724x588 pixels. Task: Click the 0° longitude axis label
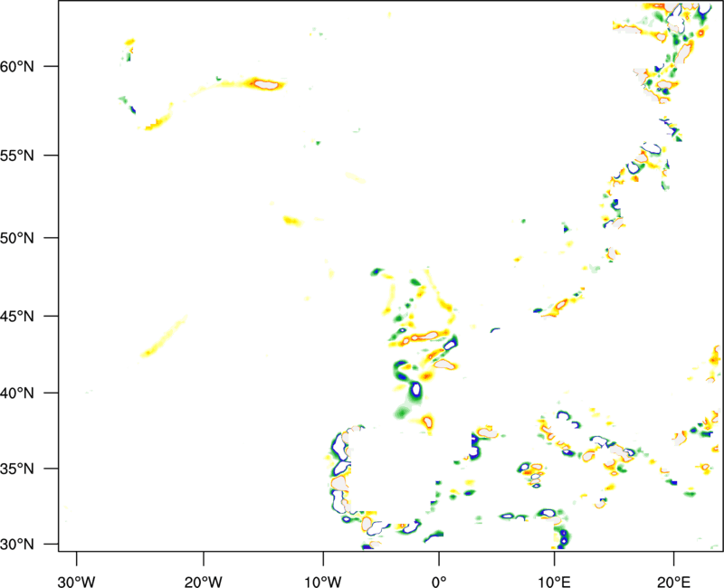(x=439, y=582)
